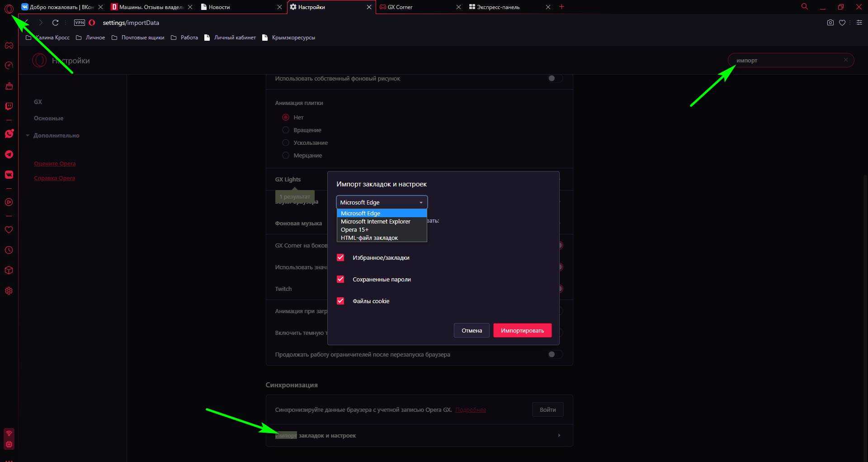This screenshot has width=868, height=462.
Task: Enable custom background image toggle
Action: click(x=555, y=78)
